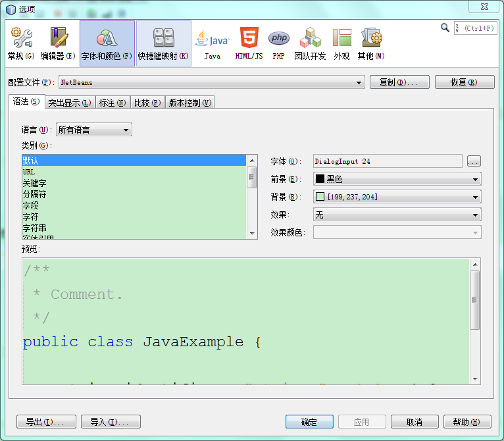Click the 导入 import button
Image resolution: width=504 pixels, height=441 pixels.
111,422
